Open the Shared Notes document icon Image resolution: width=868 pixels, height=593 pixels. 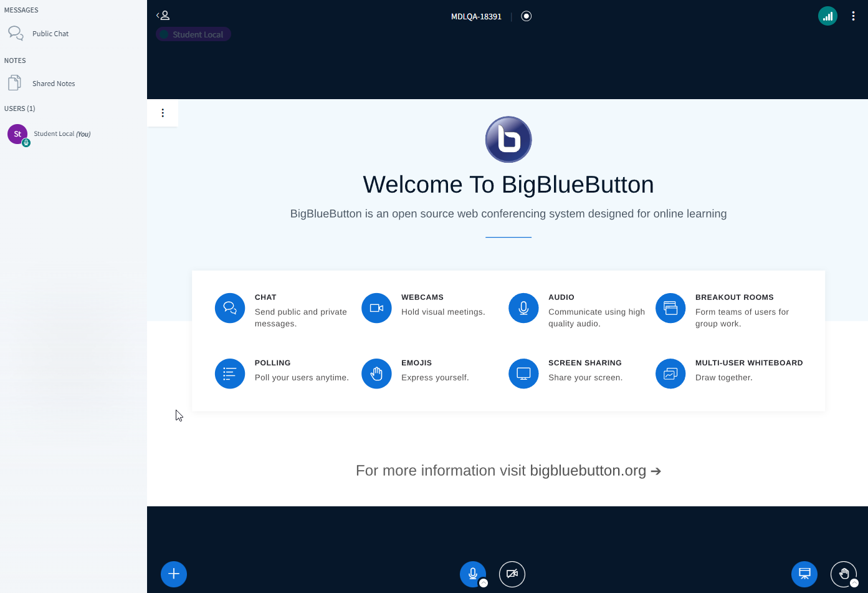click(x=15, y=83)
